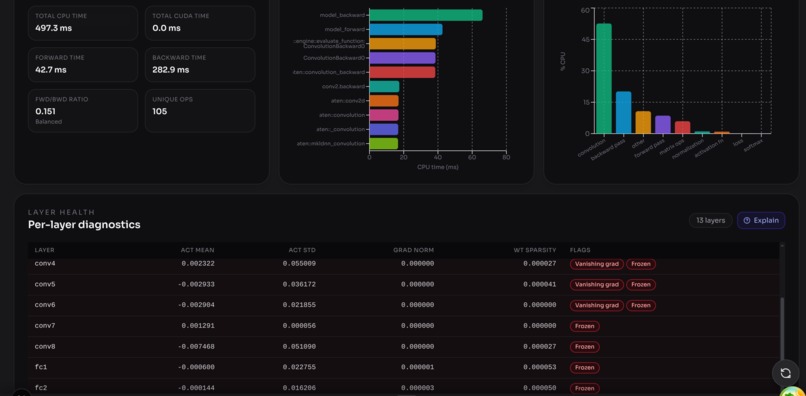Image resolution: width=806 pixels, height=396 pixels.
Task: Select the conv6 layer row name
Action: pos(45,305)
